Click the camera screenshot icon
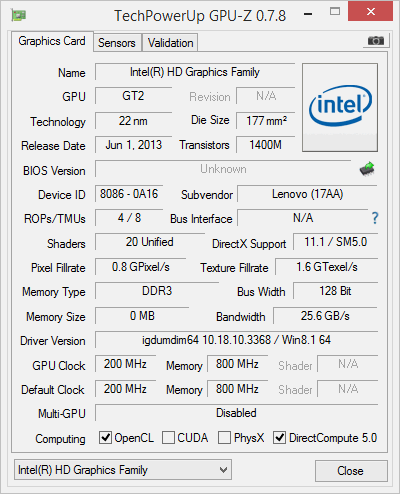400x494 pixels. coord(376,41)
